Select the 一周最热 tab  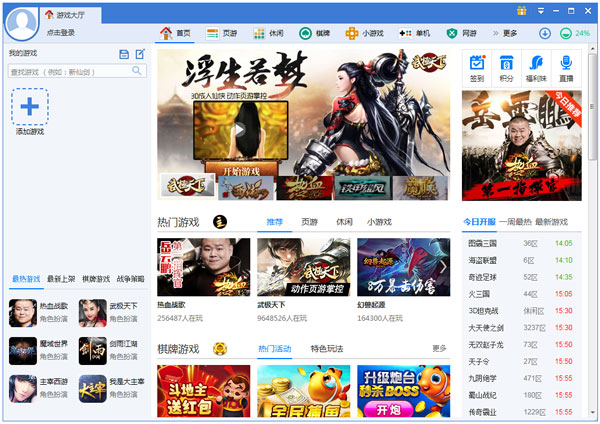(x=515, y=222)
